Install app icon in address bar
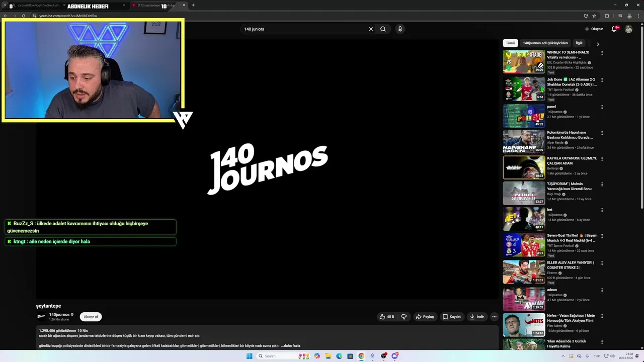 [586, 16]
